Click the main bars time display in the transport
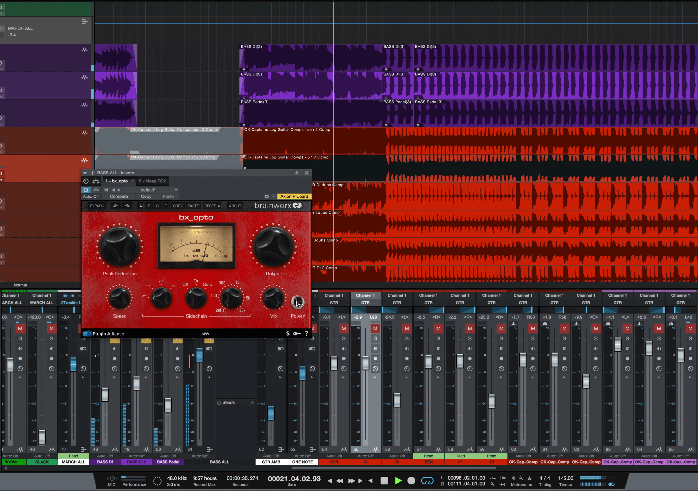Screen dimensions: 698x491 tap(294, 480)
